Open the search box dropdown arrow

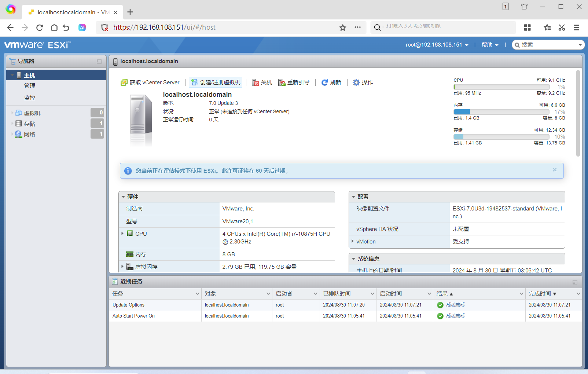tap(580, 45)
